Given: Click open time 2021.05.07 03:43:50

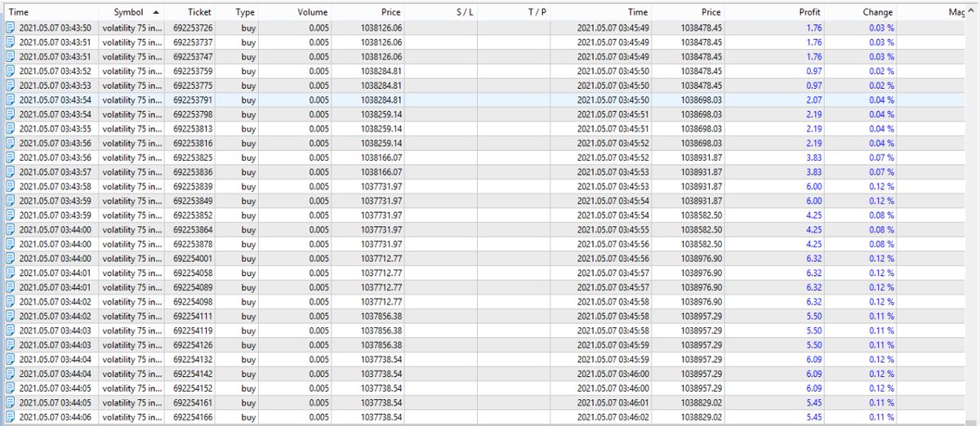Looking at the screenshot, I should (56, 28).
